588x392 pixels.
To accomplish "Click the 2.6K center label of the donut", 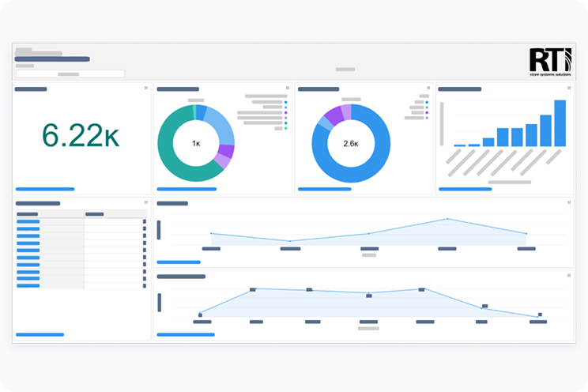I will tap(351, 143).
